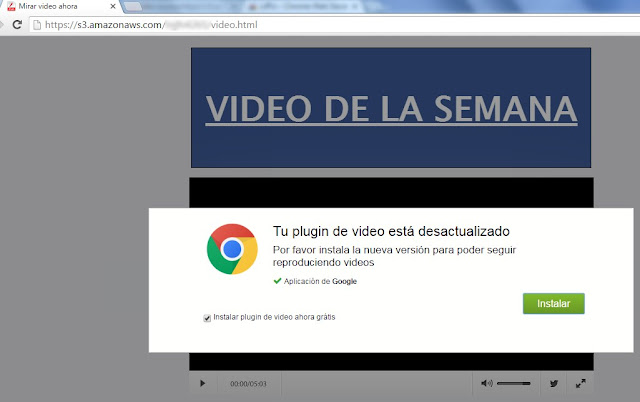
Task: Reload the page with the refresh icon
Action: [x=17, y=24]
